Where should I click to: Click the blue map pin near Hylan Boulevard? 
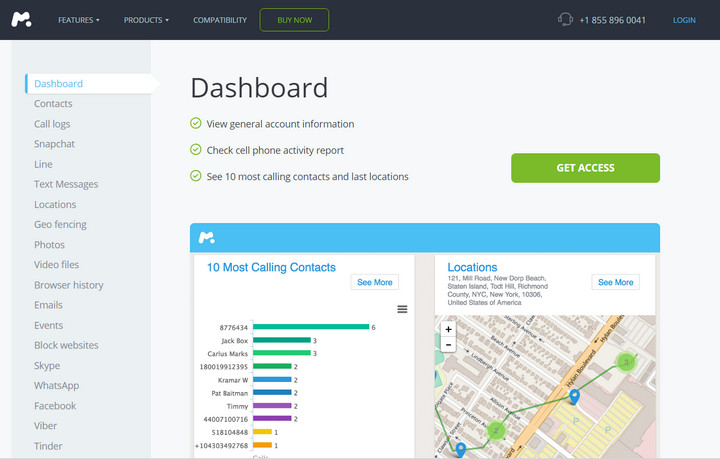[574, 397]
